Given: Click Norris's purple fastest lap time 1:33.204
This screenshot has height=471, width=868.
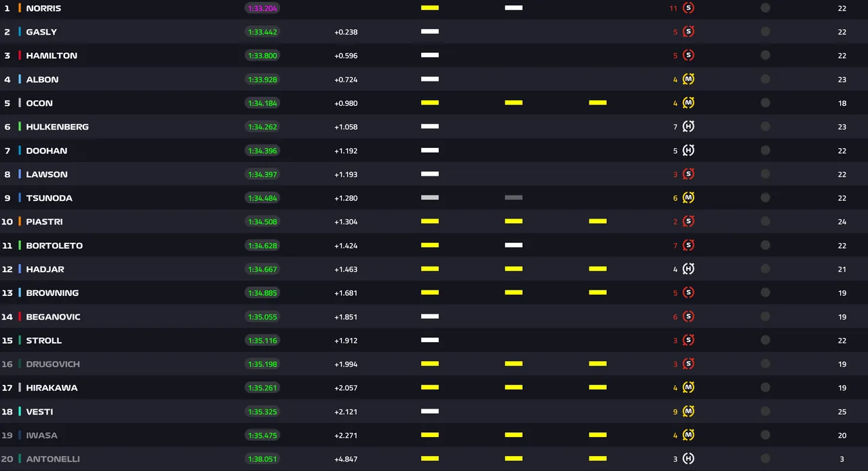Looking at the screenshot, I should [262, 8].
